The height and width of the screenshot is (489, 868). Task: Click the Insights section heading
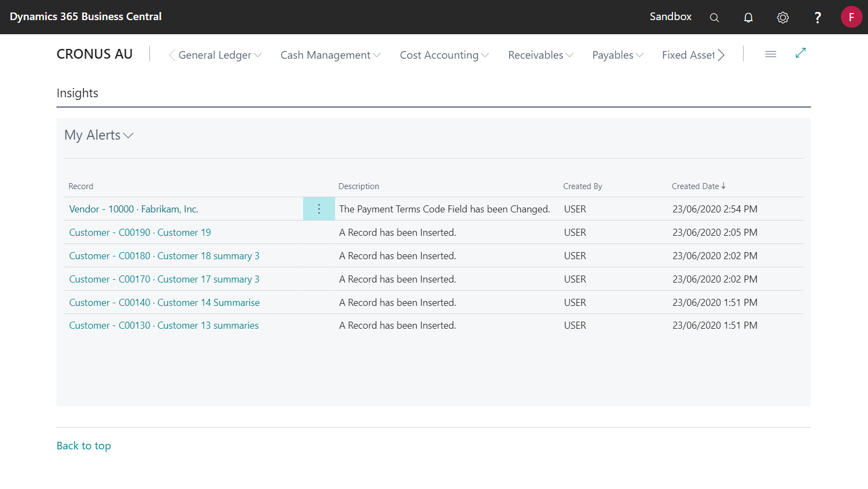point(77,93)
